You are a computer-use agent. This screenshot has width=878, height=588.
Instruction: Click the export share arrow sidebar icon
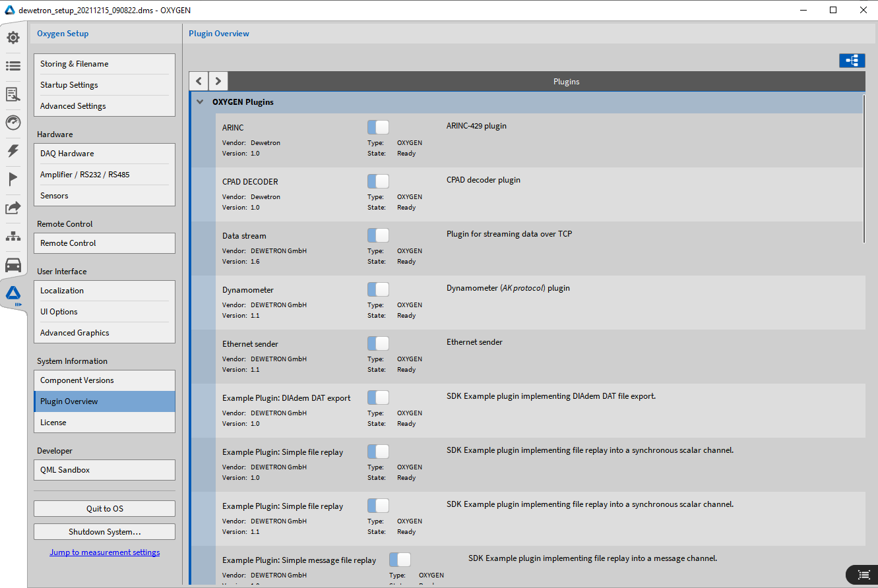[x=13, y=208]
